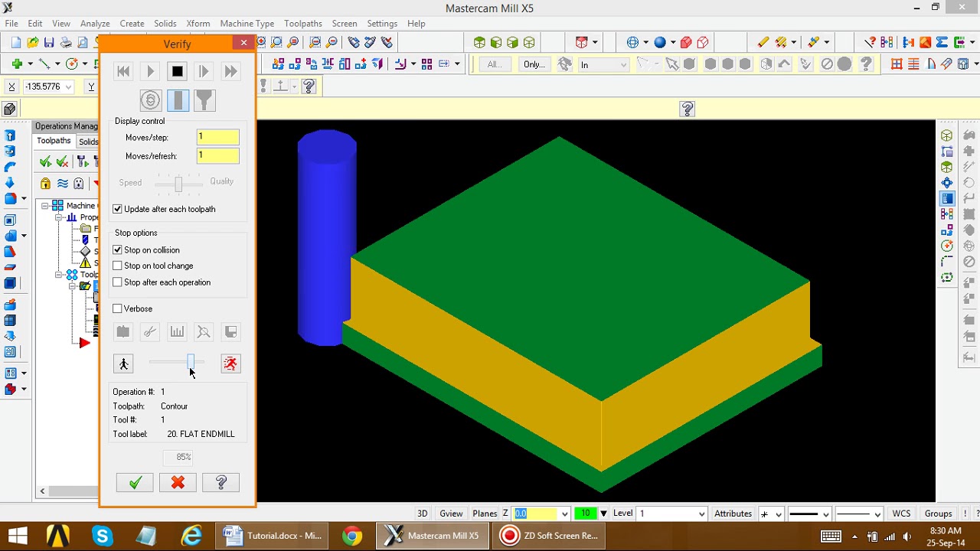The image size is (980, 551).
Task: Collapse the Machine Group tree node
Action: [45, 206]
